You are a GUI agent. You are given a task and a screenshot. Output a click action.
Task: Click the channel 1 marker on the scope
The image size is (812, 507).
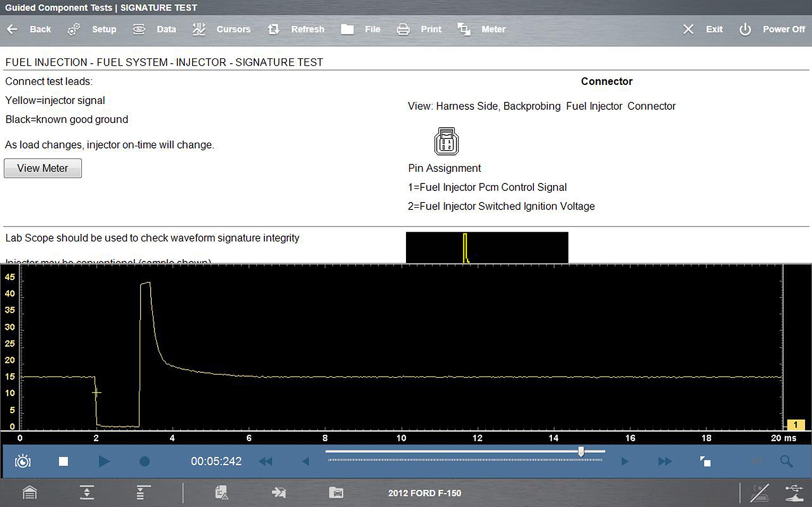[795, 424]
